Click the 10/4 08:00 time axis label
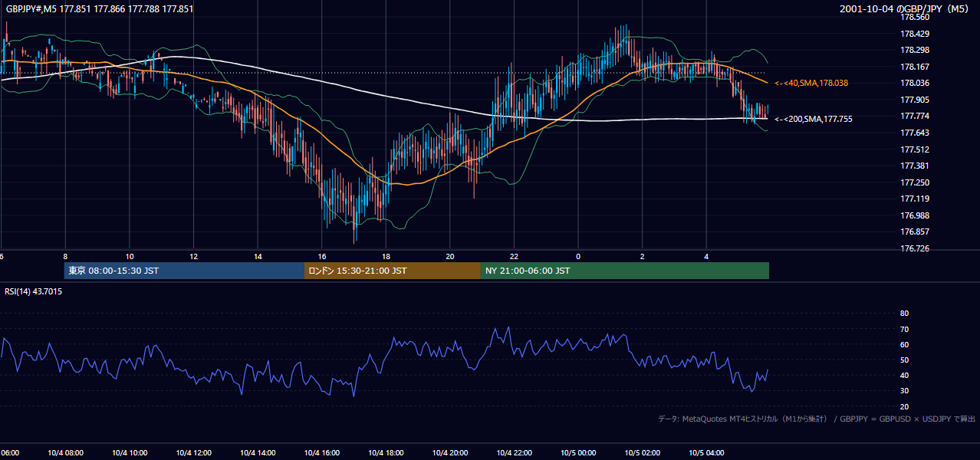Screen dimensions: 980x460 tap(65, 453)
